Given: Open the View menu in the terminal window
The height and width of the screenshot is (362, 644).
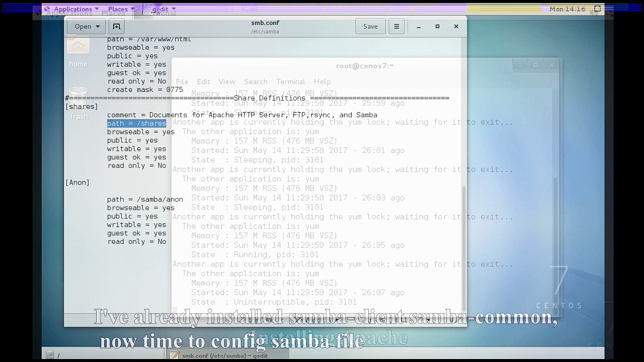Looking at the screenshot, I should (227, 81).
